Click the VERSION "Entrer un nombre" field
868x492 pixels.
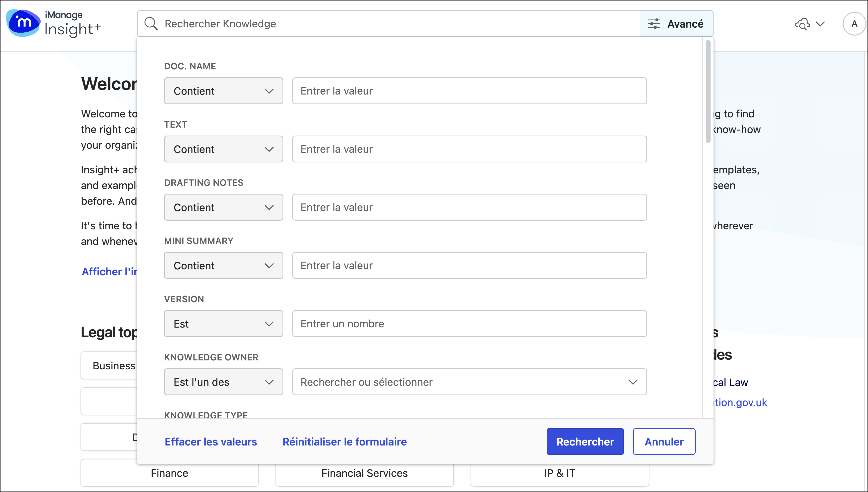[x=469, y=323]
